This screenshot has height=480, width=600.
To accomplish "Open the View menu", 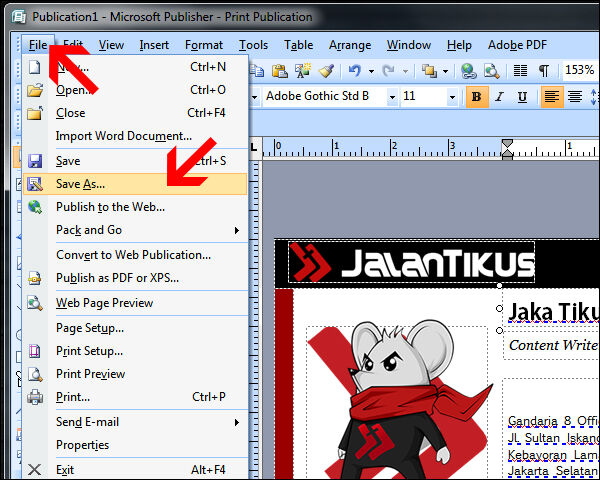I will tap(111, 45).
